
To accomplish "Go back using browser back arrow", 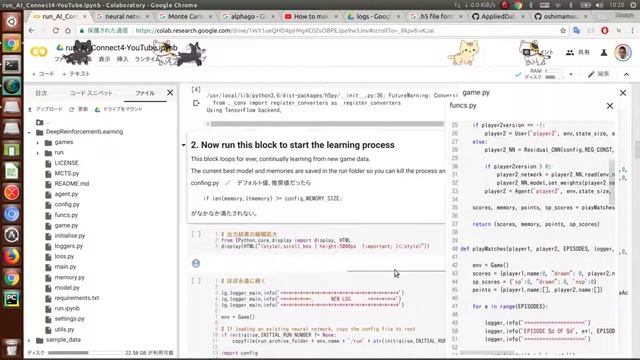I will (32, 31).
